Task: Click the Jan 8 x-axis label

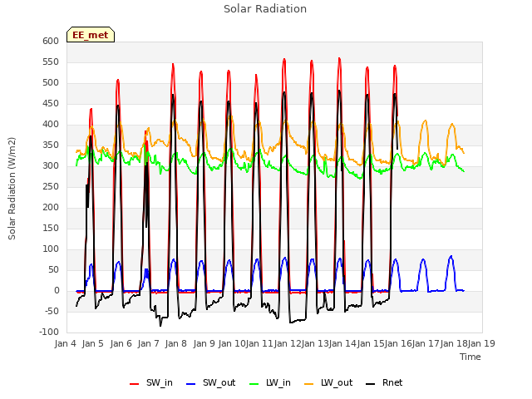Action: (x=176, y=343)
